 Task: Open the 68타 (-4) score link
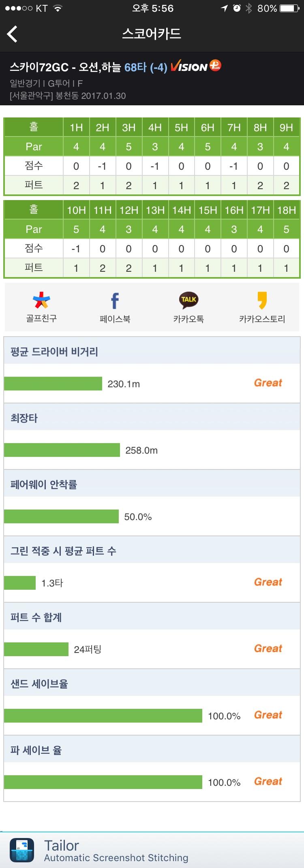[146, 67]
